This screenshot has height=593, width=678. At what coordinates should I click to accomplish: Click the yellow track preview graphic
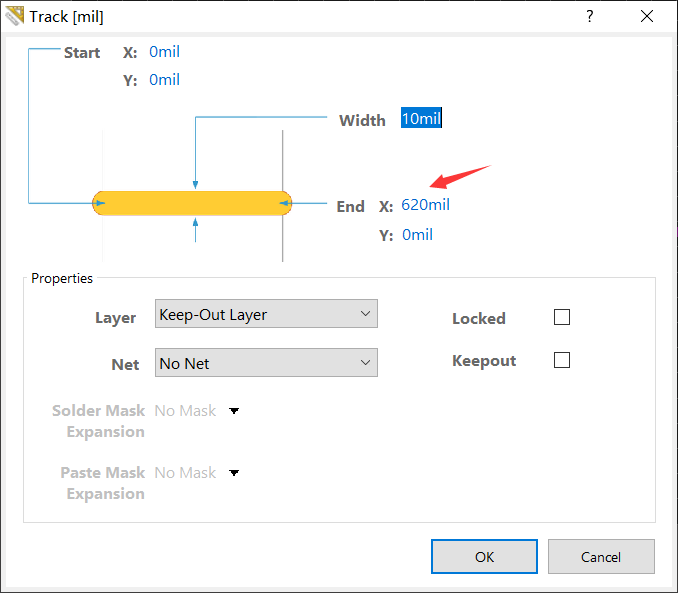coord(192,203)
